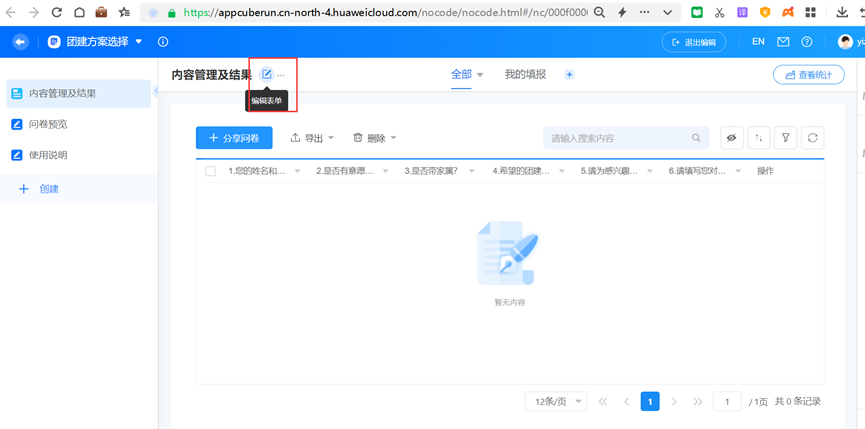
Task: Click the zoom magnifier in address bar
Action: (599, 12)
